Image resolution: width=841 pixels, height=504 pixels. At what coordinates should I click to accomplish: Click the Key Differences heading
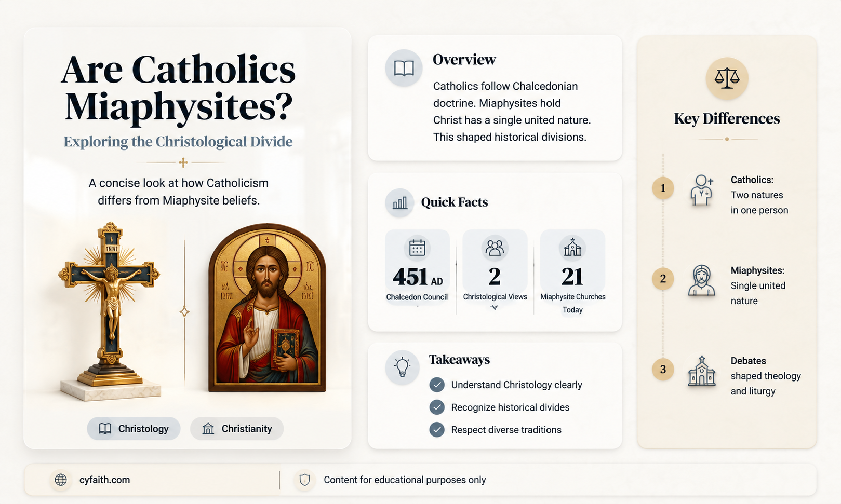tap(727, 119)
